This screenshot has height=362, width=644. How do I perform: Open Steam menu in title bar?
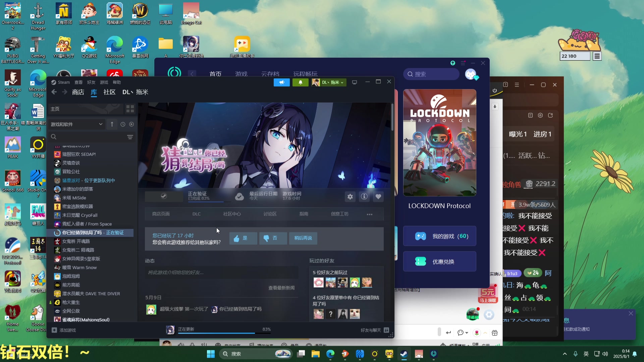click(60, 82)
